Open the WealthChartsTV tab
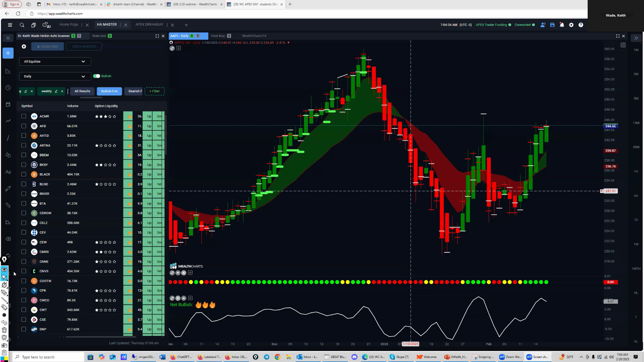 coord(254,36)
